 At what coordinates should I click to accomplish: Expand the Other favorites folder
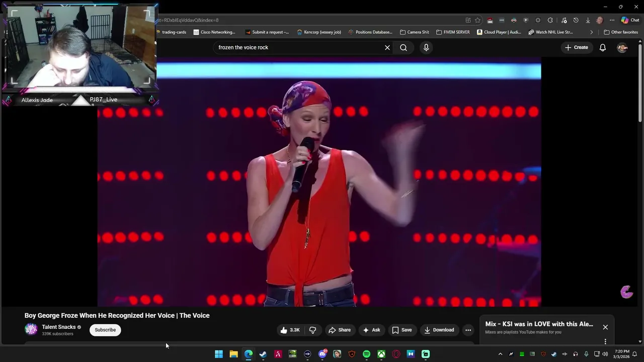(621, 32)
